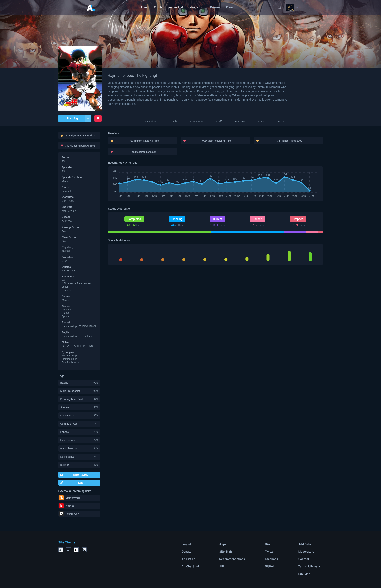This screenshot has width=381, height=588.
Task: Click the anime cover image thumbnail
Action: click(80, 79)
